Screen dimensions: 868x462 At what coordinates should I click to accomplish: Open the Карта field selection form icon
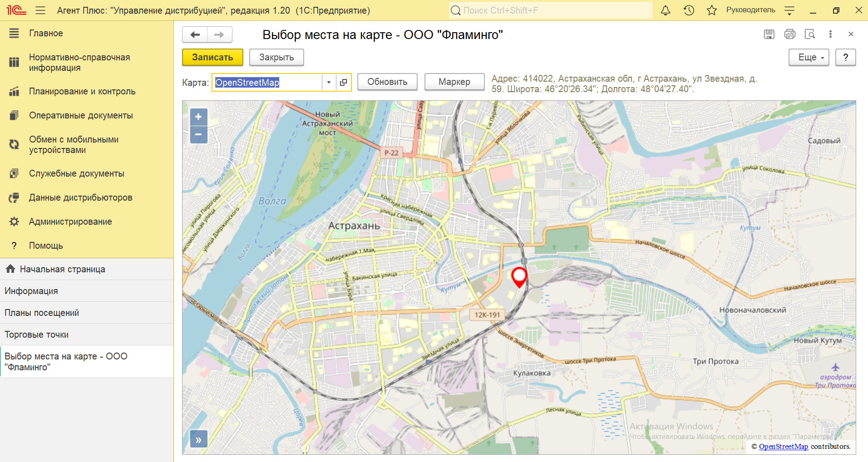(x=344, y=83)
